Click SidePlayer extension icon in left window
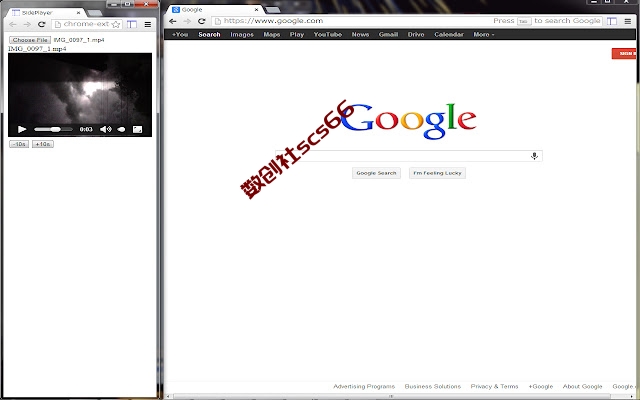This screenshot has height=400, width=640. (132, 24)
